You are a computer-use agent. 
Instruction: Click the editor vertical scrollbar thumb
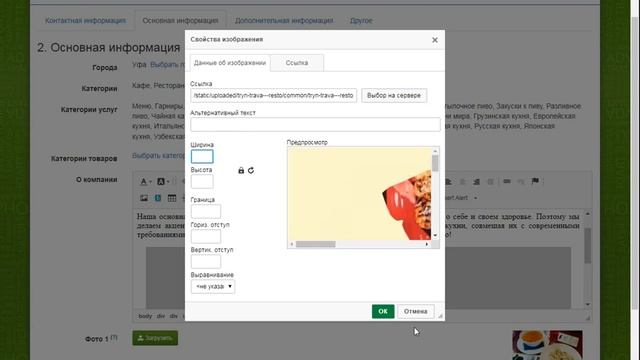588,246
